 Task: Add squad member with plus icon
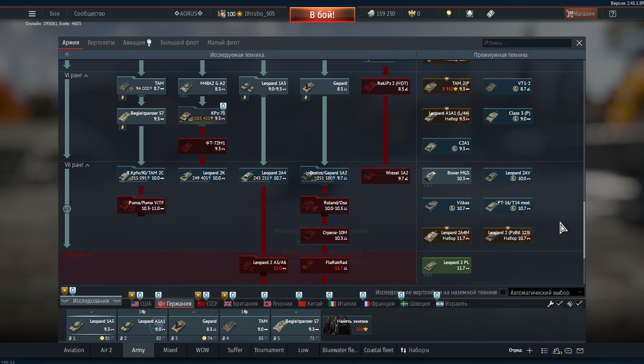[x=529, y=350]
